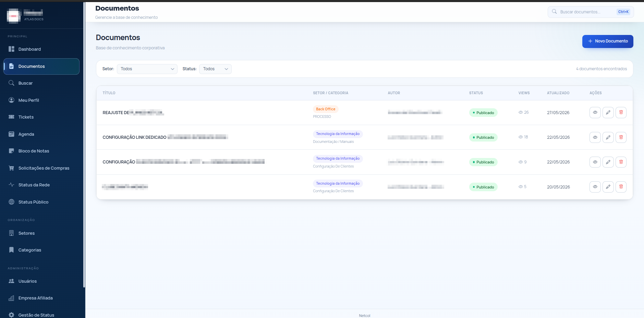The image size is (644, 318).
Task: Click the Empresa Afiliada icon
Action: [11, 298]
